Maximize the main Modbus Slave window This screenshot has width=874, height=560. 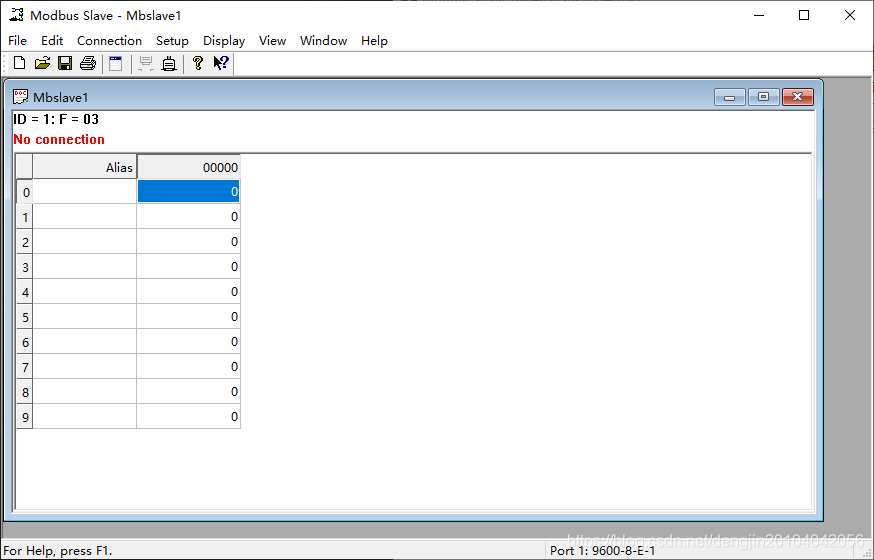tap(804, 15)
